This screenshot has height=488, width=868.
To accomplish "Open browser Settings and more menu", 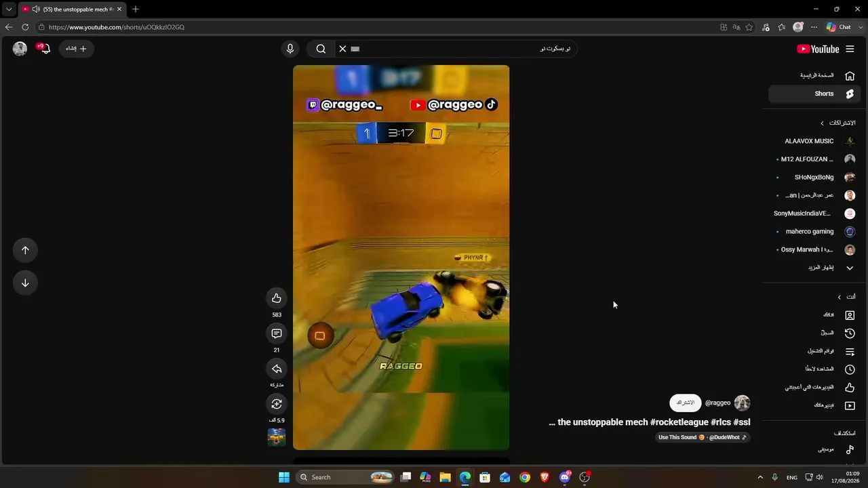I will tap(814, 27).
